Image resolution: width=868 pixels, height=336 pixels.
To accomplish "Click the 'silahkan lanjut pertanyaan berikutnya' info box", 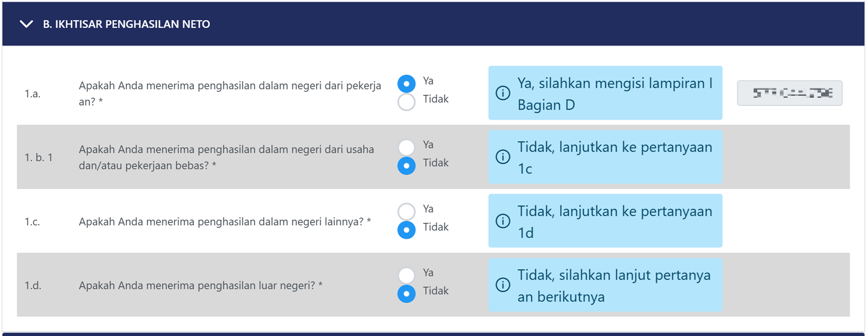I will [x=614, y=285].
